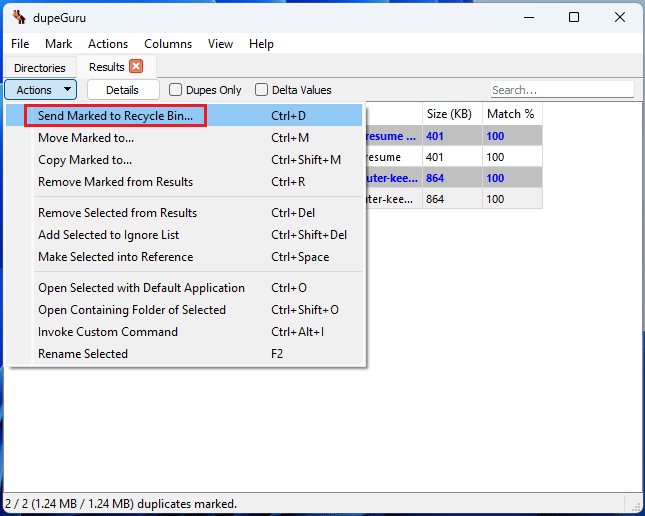Choose Make Selected into Reference
The height and width of the screenshot is (516, 645).
(x=184, y=257)
